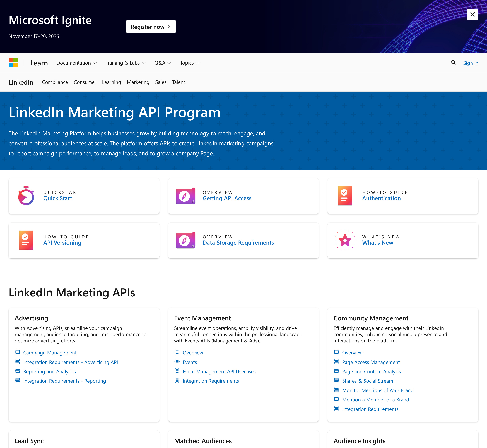Click the document icon beside Events
The height and width of the screenshot is (448, 487).
coord(177,362)
